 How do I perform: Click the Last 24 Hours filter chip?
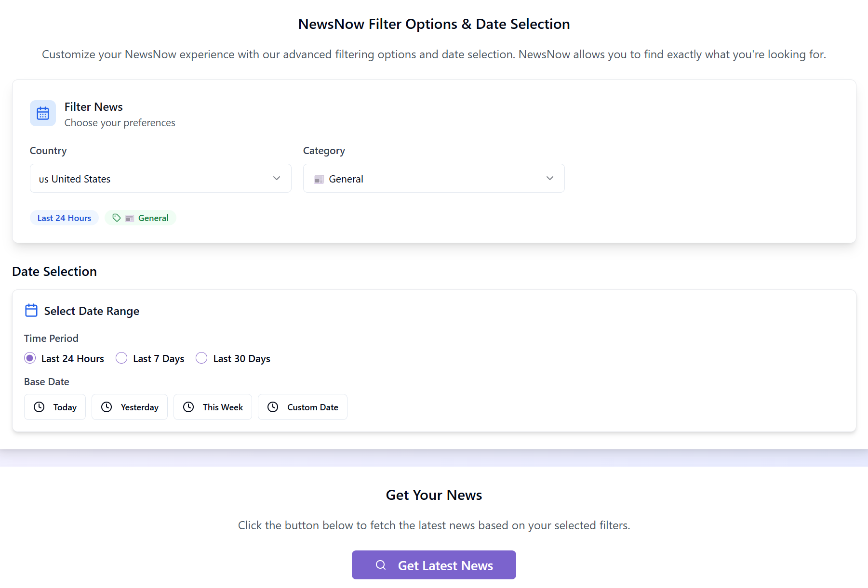(64, 218)
